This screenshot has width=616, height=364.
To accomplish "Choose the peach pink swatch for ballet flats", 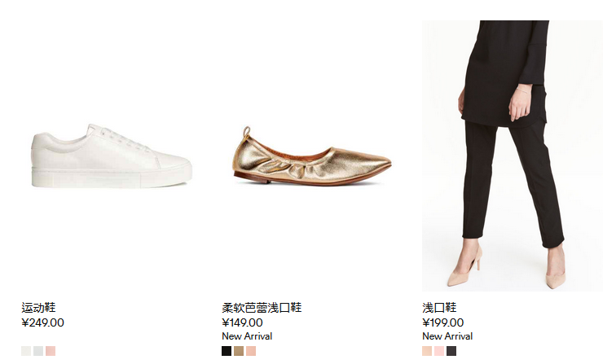I will [251, 351].
